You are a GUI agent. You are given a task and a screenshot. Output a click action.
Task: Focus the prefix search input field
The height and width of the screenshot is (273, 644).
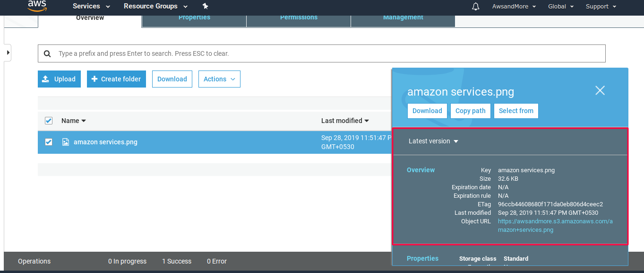pos(321,53)
